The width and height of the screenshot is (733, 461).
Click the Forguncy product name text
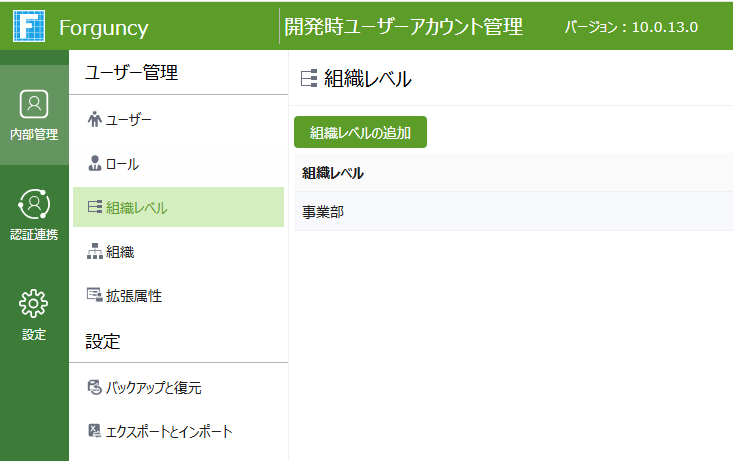(x=103, y=27)
